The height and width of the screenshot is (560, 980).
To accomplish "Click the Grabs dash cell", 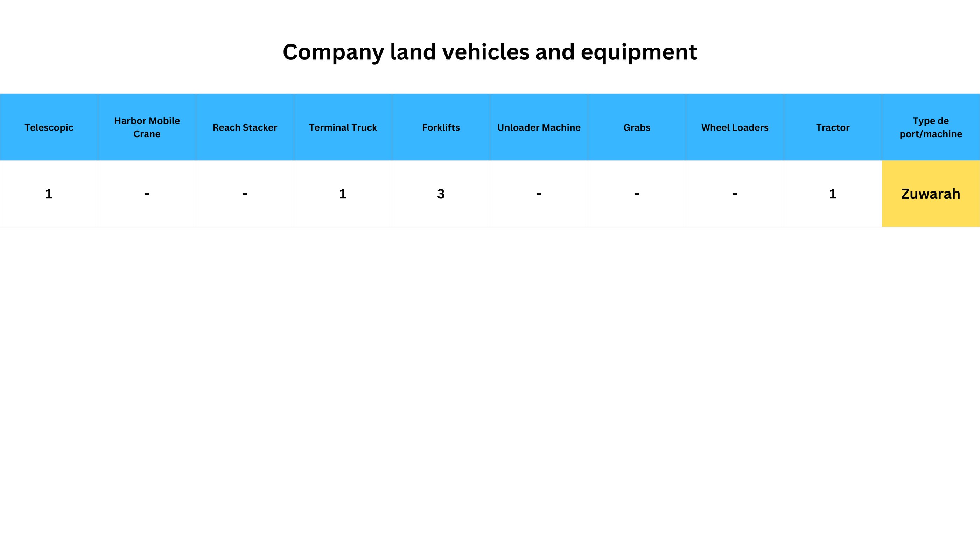I will 637,194.
